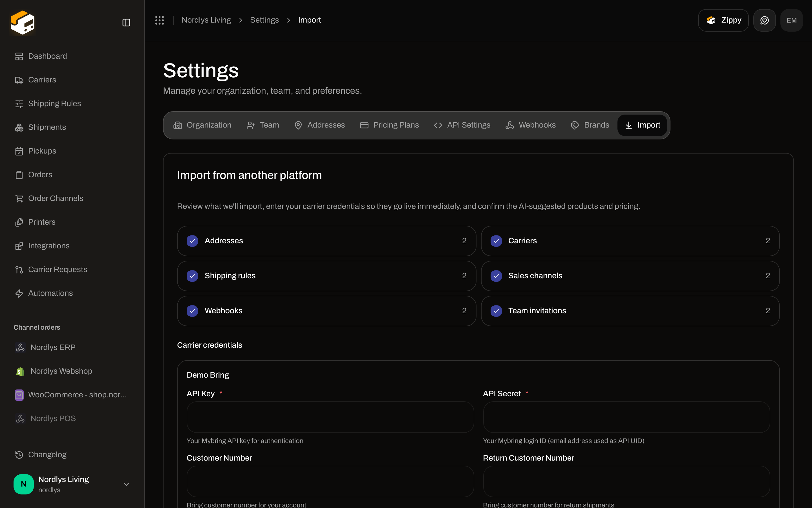Uncheck the Webhooks import checkbox
The height and width of the screenshot is (508, 812).
pyautogui.click(x=192, y=311)
